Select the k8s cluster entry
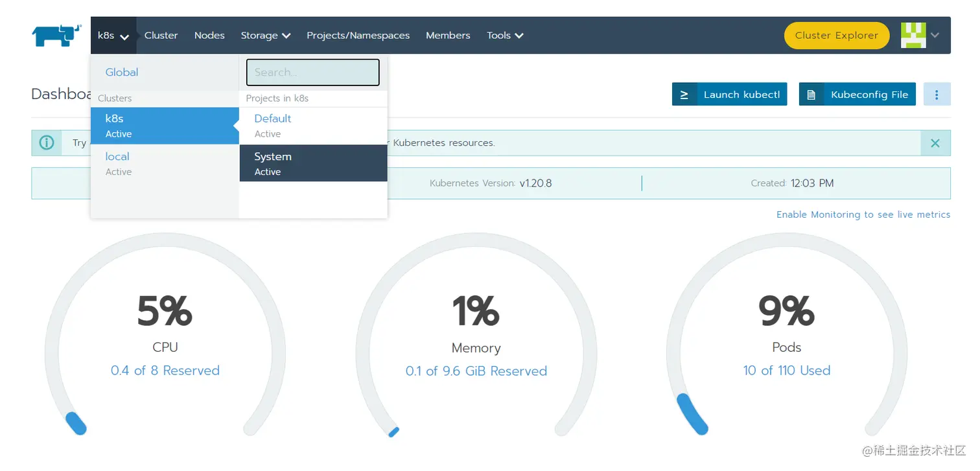 point(165,126)
